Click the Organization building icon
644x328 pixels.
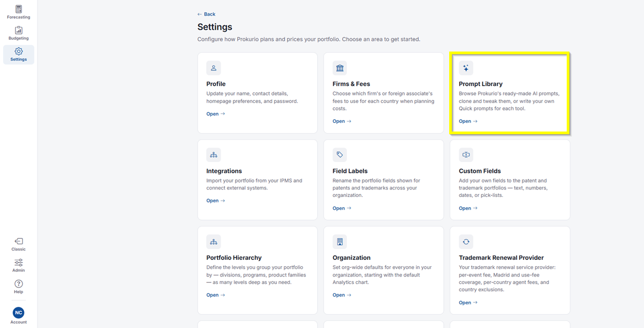(340, 242)
